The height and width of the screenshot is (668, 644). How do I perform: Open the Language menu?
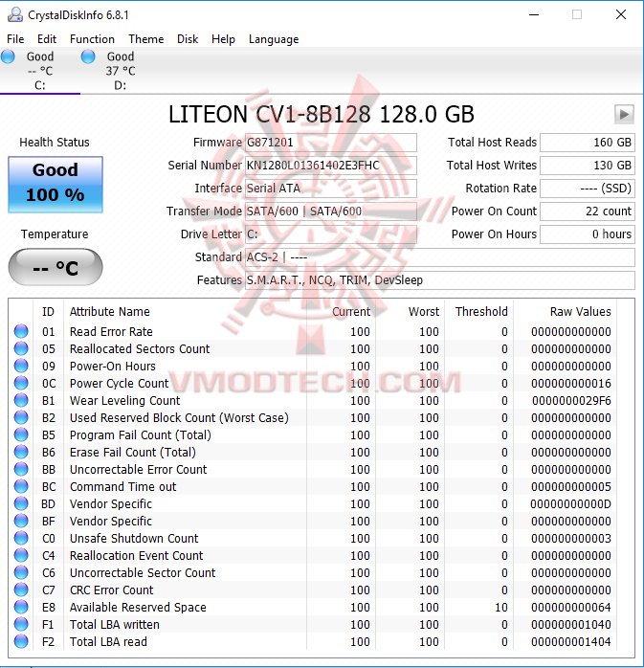[x=274, y=39]
